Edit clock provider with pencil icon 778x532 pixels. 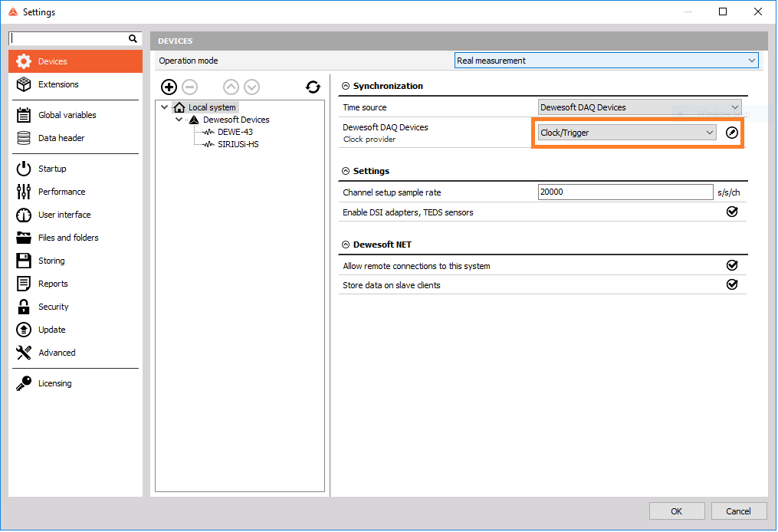tap(732, 133)
